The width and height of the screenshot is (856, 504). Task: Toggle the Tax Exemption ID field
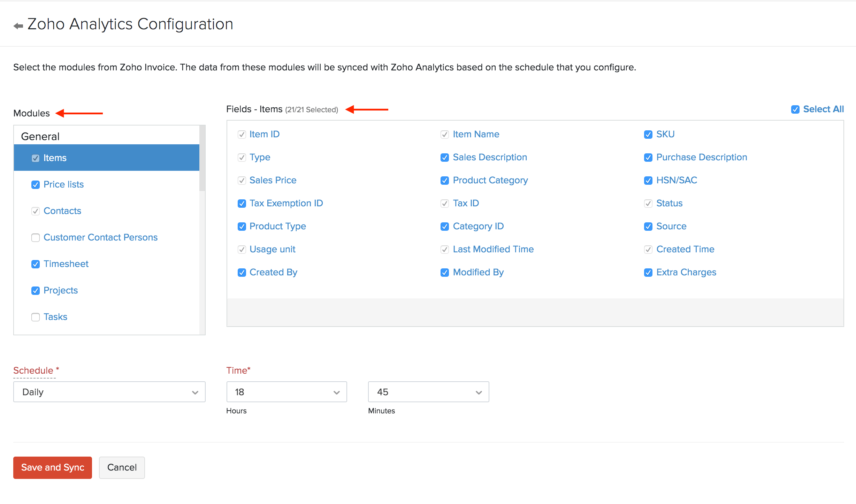click(x=242, y=204)
